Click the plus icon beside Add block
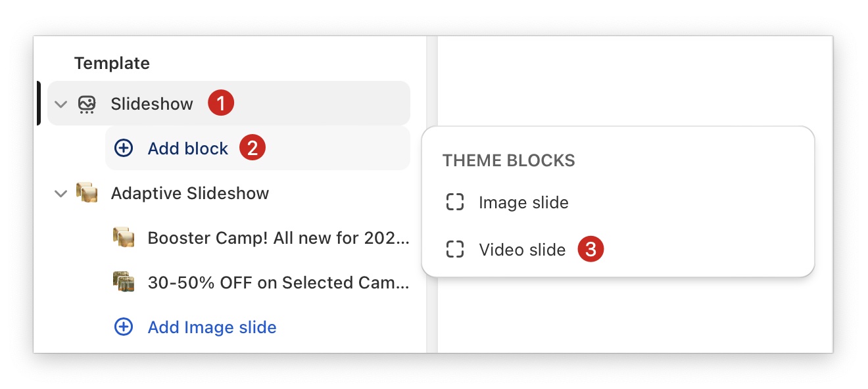 (x=124, y=149)
